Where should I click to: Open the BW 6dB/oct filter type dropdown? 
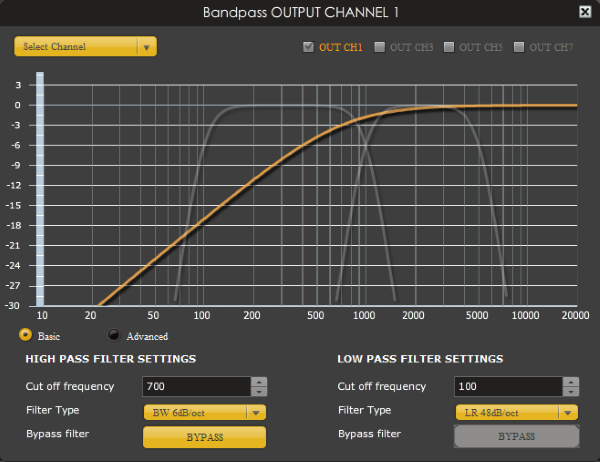(205, 412)
